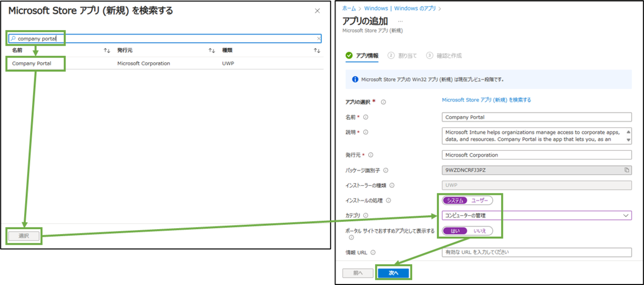Clear the search box with its X icon
Screen dimensions: 644x285
tap(319, 39)
